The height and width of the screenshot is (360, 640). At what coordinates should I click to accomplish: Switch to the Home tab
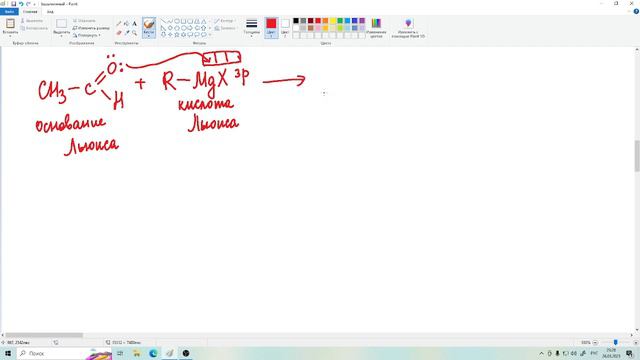coord(30,11)
